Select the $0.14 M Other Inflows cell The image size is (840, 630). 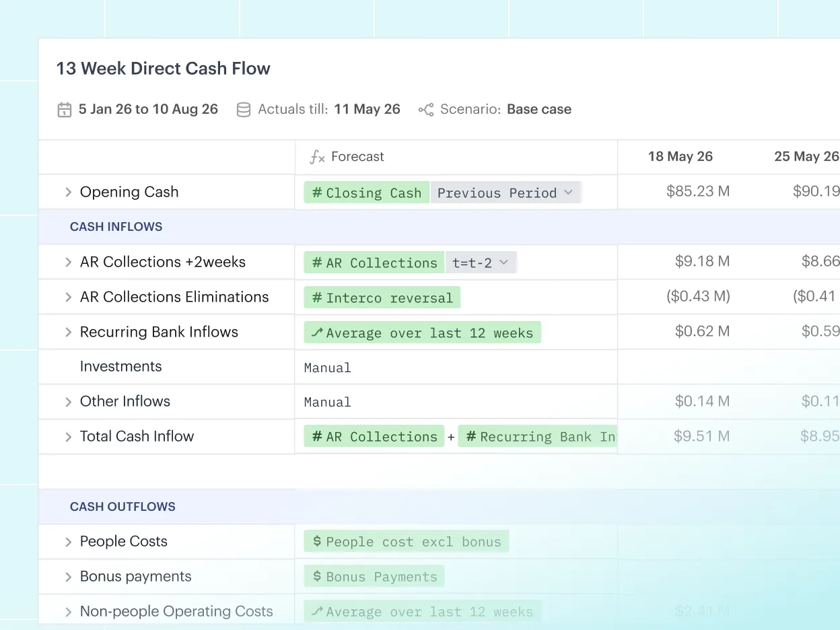coord(702,401)
